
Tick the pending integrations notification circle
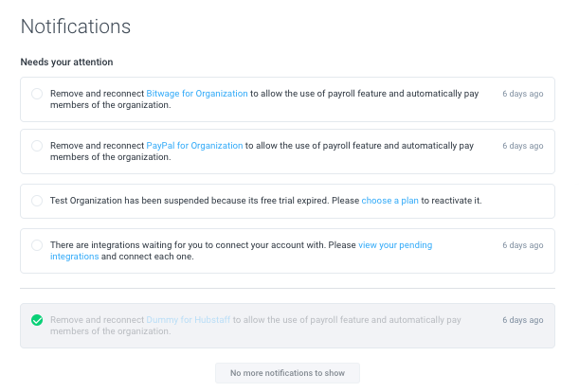tap(37, 245)
